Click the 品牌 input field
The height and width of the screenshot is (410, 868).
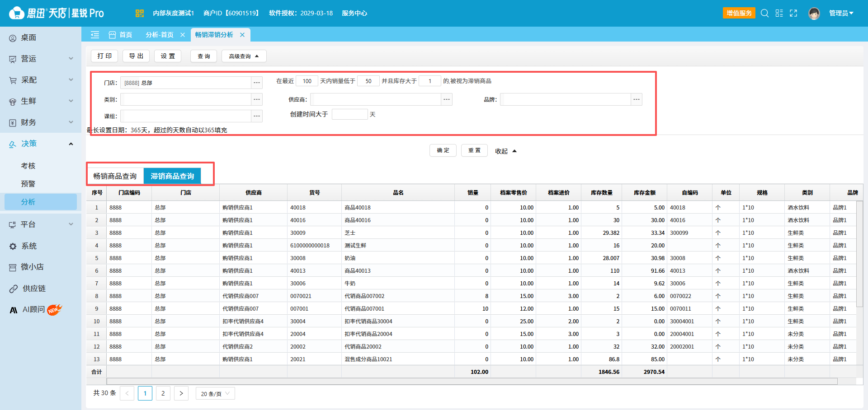pos(566,99)
